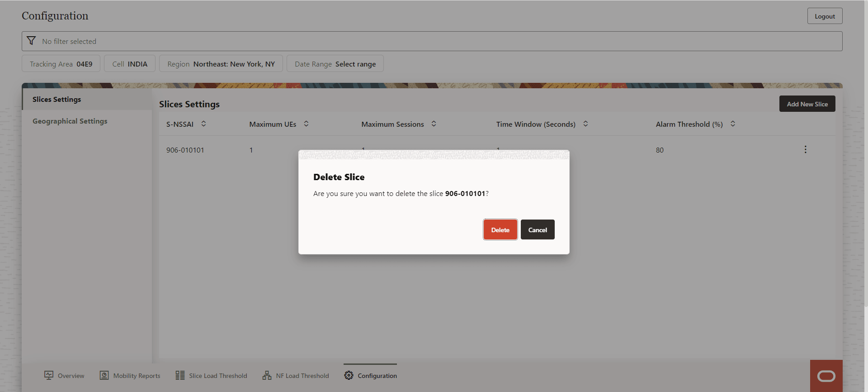Screen dimensions: 868x392
Task: Open row actions menu for 906-010101
Action: coord(805,149)
